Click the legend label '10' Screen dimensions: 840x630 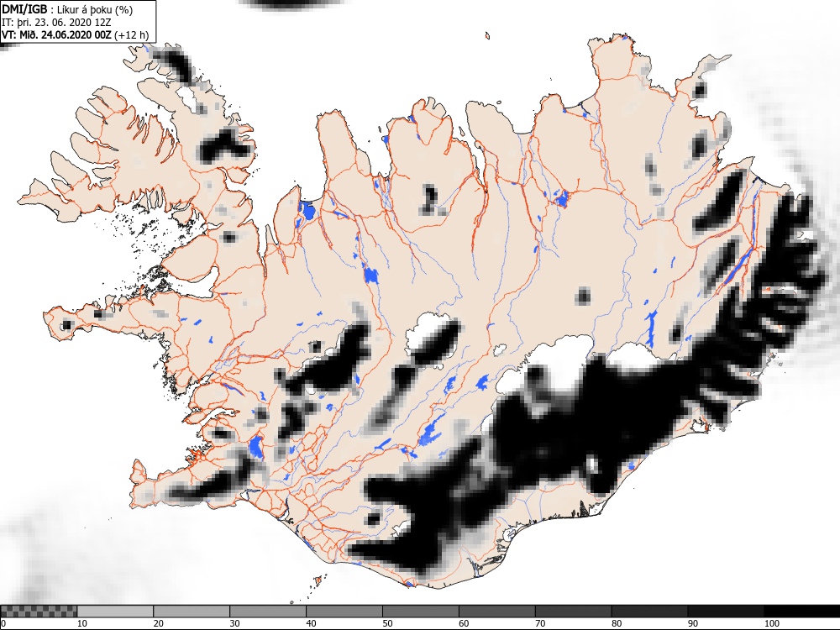[82, 623]
